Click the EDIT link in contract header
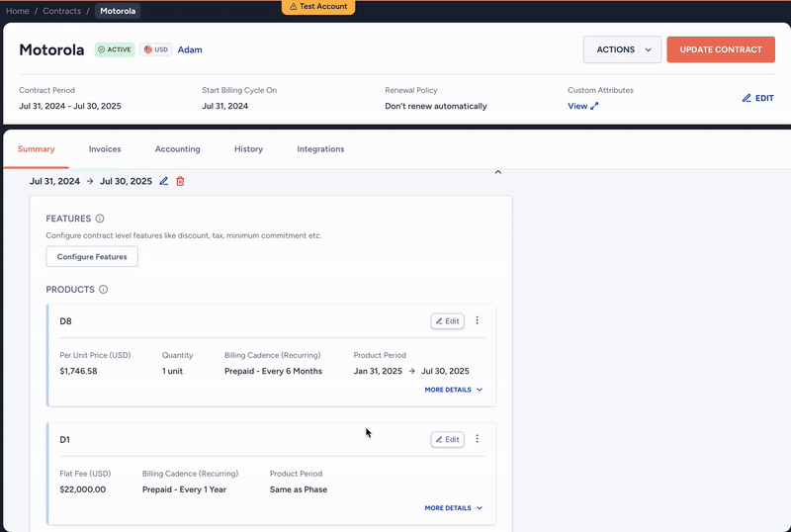The height and width of the screenshot is (532, 791). pos(758,98)
